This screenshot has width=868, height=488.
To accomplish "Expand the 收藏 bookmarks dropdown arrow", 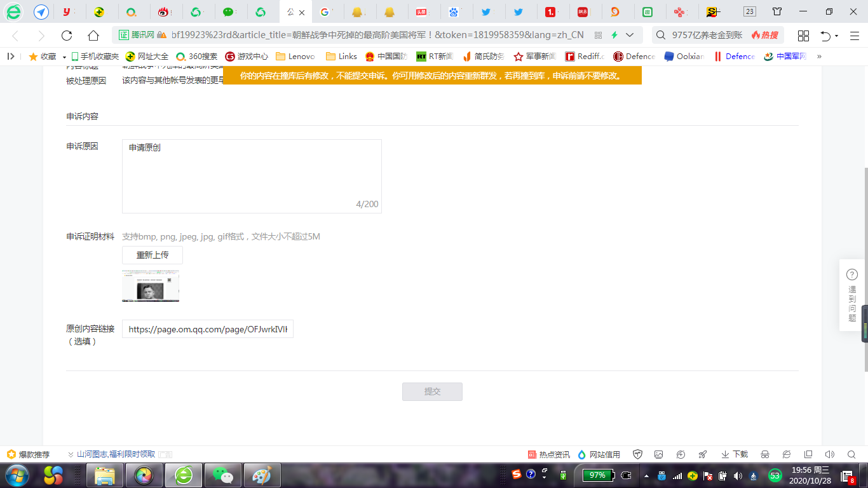I will [64, 57].
